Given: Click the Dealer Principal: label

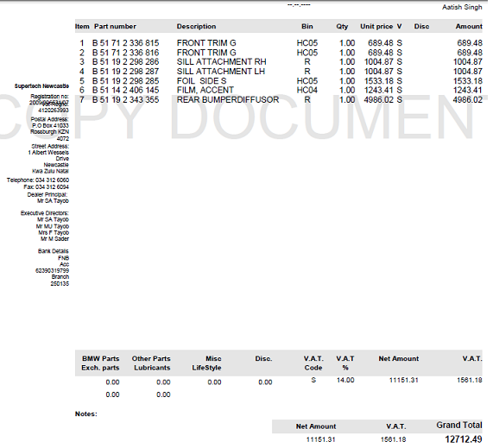Looking at the screenshot, I should pyautogui.click(x=47, y=194).
